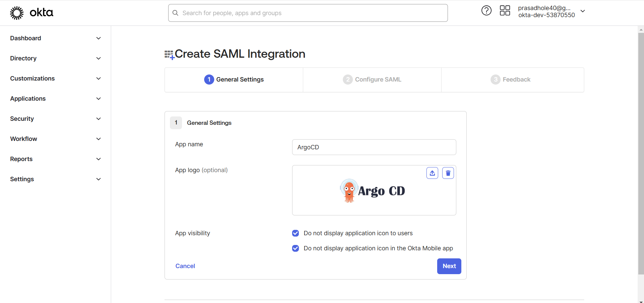Expand the Settings sidebar section
The width and height of the screenshot is (644, 303).
point(22,179)
